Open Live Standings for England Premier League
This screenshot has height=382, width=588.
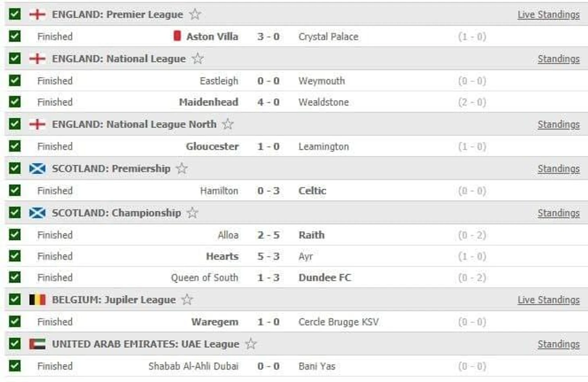pyautogui.click(x=549, y=15)
